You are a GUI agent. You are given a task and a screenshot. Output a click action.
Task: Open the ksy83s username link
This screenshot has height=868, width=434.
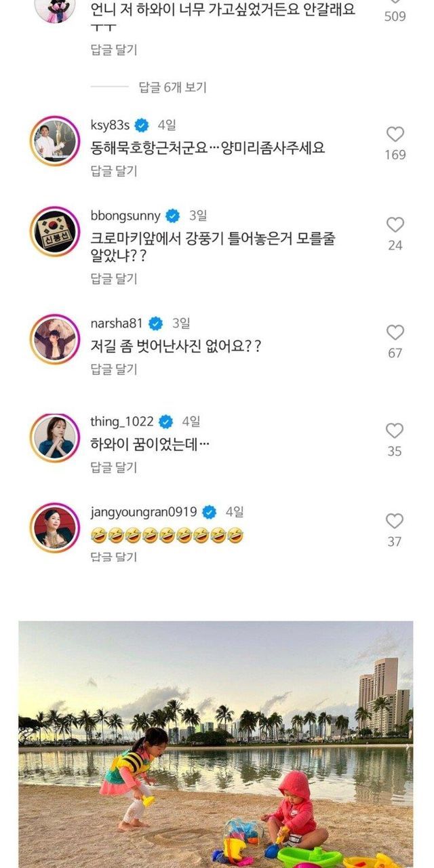pyautogui.click(x=110, y=125)
